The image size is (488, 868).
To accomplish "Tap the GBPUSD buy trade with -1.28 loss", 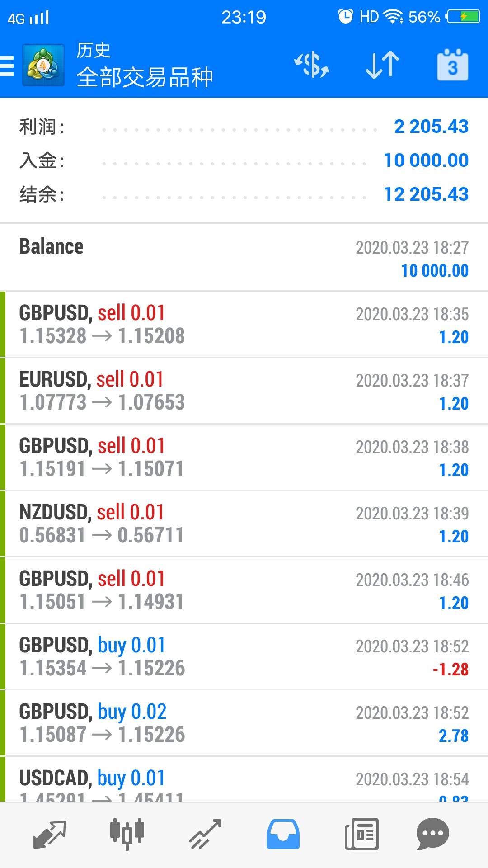I will 244,656.
